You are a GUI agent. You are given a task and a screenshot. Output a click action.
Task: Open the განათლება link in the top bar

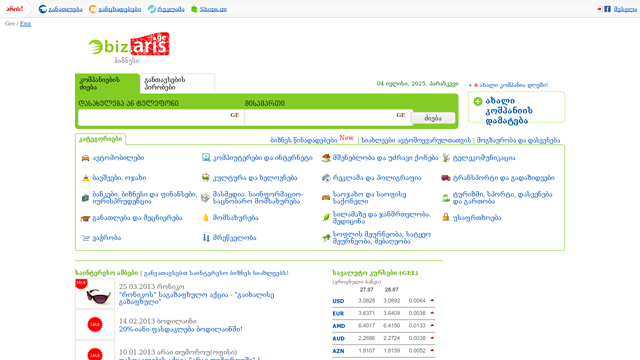tap(65, 9)
